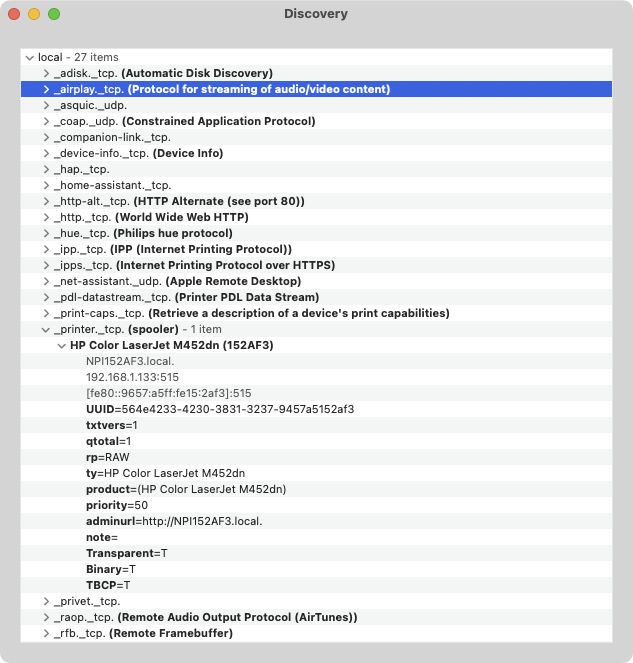Click the Transparent=T entry
The image size is (633, 663).
coord(127,553)
